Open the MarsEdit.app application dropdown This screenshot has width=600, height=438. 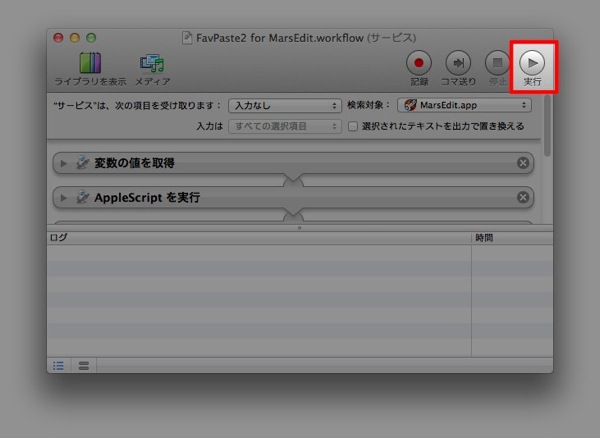[x=464, y=105]
